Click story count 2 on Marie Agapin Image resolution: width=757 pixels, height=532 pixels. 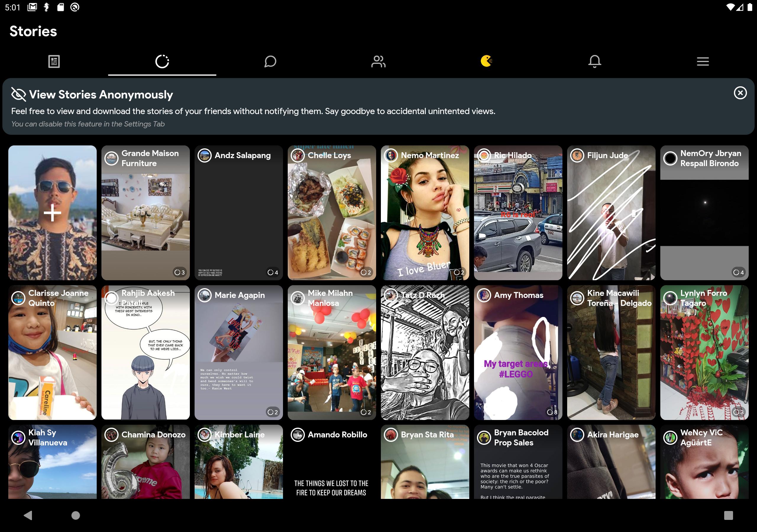click(273, 412)
